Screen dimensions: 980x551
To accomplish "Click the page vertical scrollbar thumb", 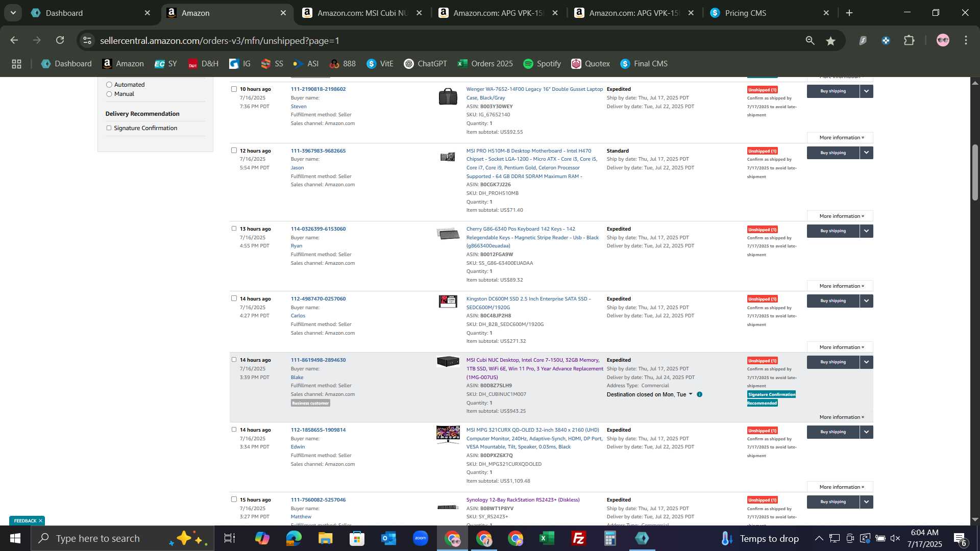I will click(975, 172).
